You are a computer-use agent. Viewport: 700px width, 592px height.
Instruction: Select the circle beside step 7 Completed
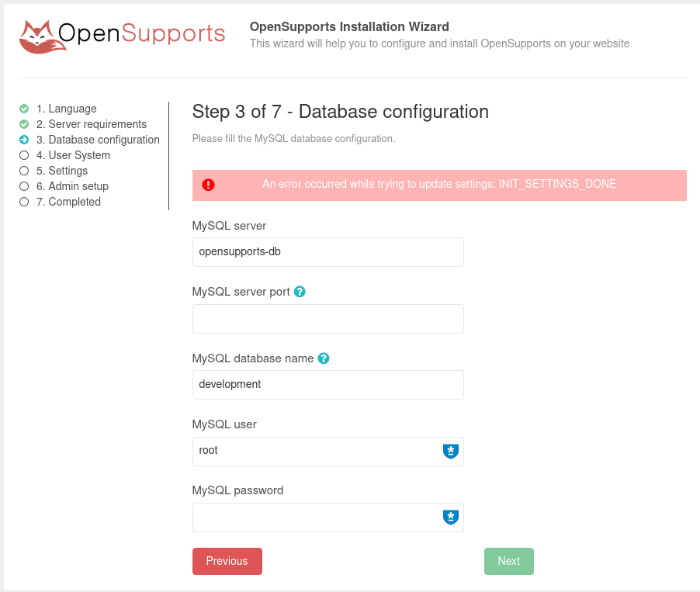click(24, 202)
